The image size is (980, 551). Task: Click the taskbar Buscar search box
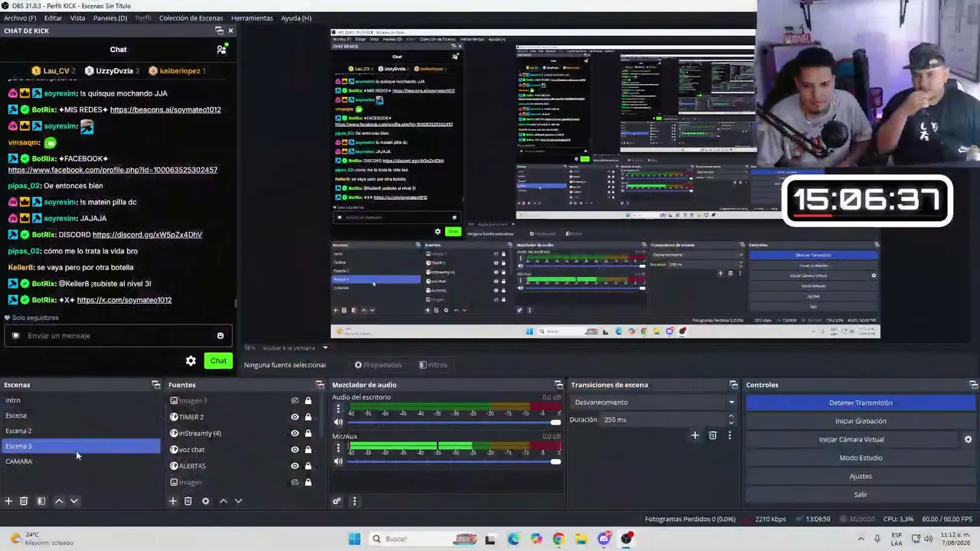pos(423,539)
